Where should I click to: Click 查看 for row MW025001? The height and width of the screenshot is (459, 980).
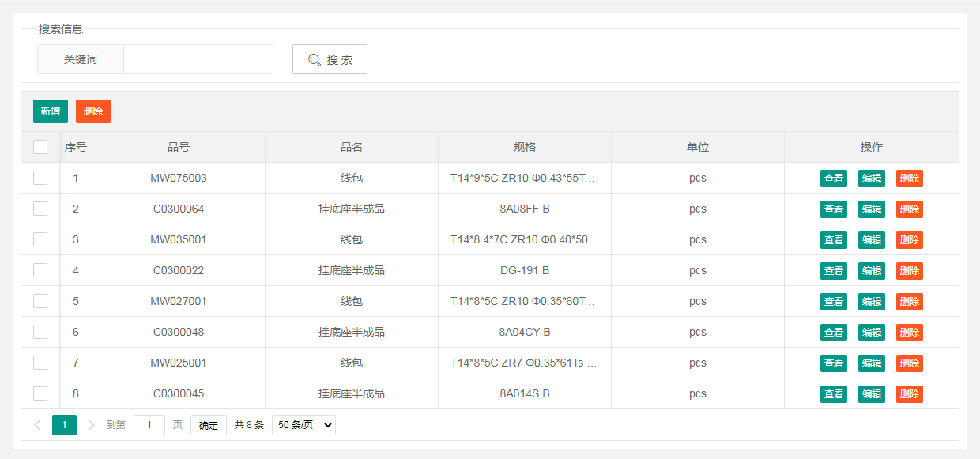tap(834, 363)
